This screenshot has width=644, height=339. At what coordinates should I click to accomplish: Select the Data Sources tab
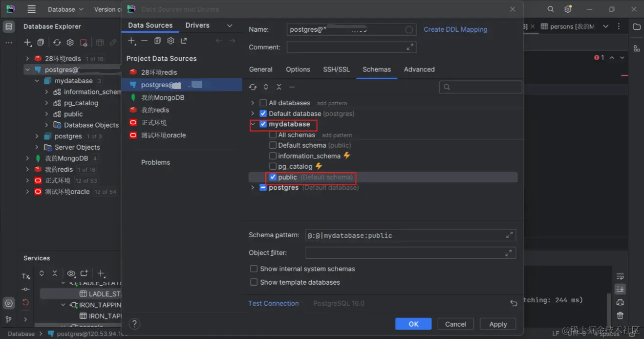150,25
